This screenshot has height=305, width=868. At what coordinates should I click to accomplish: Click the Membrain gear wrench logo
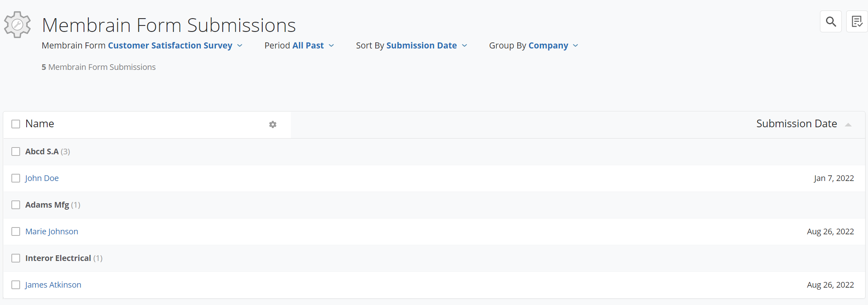pyautogui.click(x=17, y=25)
